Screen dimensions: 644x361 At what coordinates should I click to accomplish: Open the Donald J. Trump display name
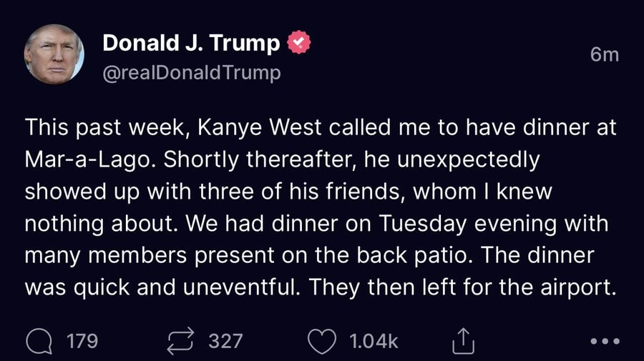point(191,43)
